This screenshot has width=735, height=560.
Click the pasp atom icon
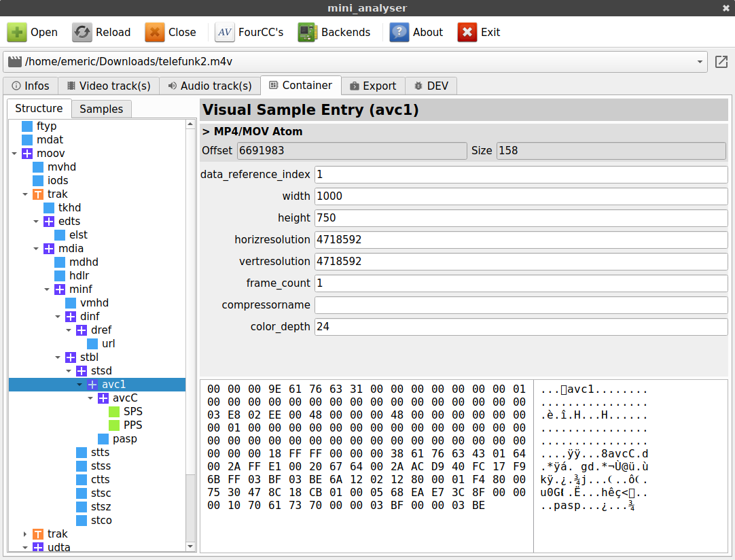point(103,439)
